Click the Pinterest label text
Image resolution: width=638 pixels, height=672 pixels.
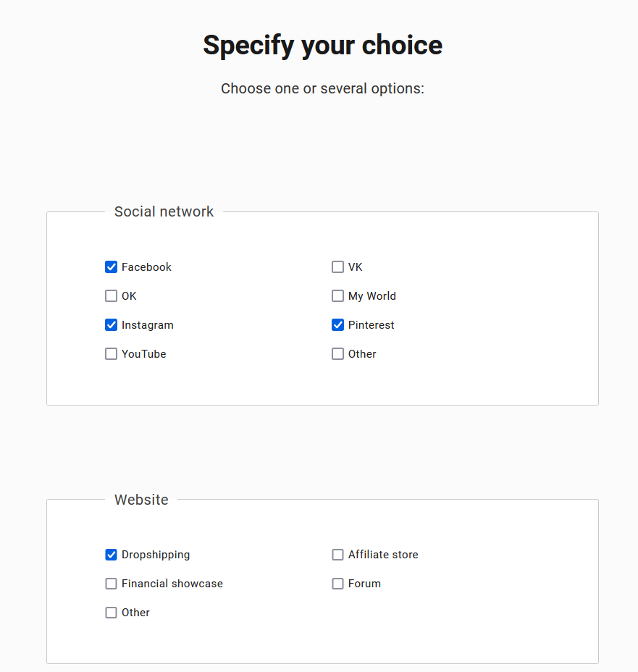[x=371, y=324]
